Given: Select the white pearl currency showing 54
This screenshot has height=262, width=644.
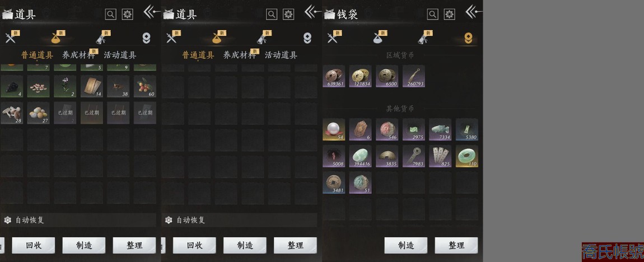Looking at the screenshot, I should click(334, 129).
